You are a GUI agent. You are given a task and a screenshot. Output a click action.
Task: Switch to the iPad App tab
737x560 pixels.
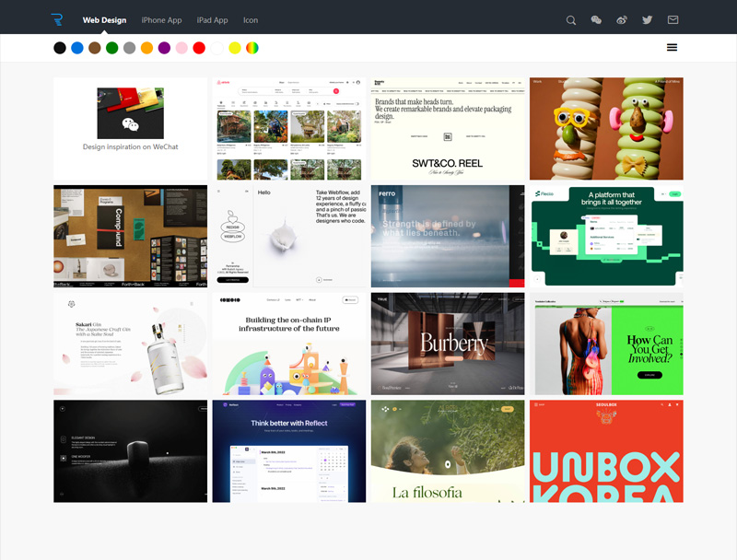212,20
